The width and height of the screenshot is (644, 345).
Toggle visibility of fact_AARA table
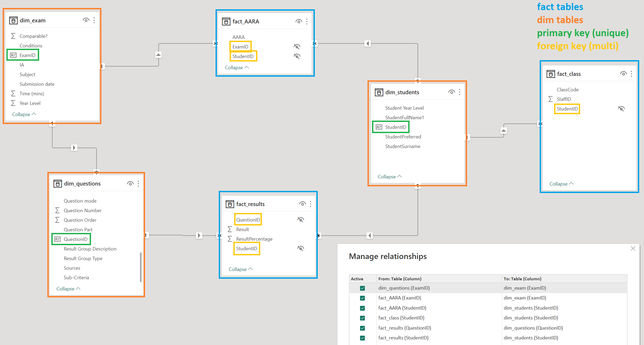[299, 21]
